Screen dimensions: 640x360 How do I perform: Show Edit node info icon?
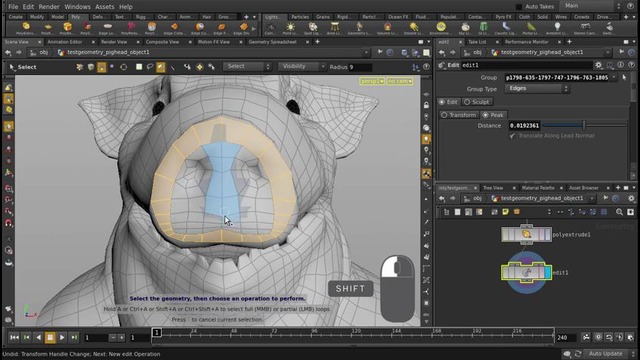(x=620, y=65)
